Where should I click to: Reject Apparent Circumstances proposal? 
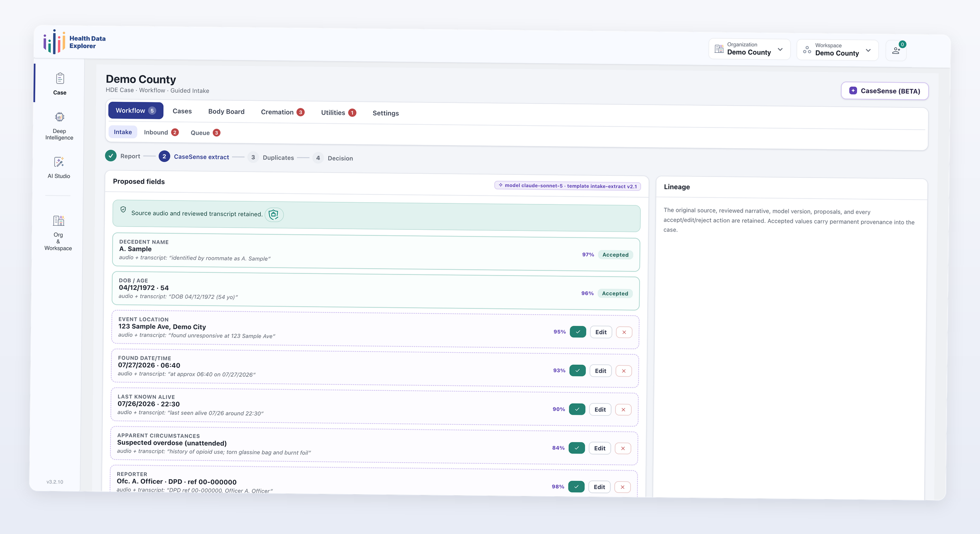click(x=623, y=448)
